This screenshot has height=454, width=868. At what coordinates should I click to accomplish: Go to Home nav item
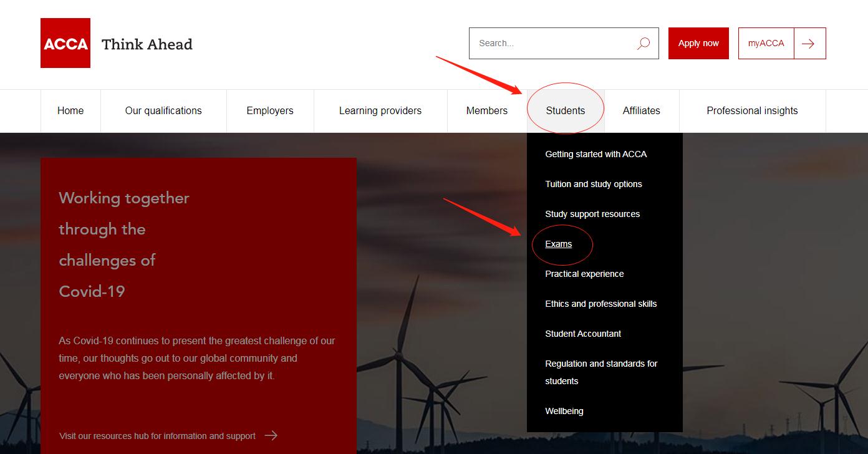(70, 111)
